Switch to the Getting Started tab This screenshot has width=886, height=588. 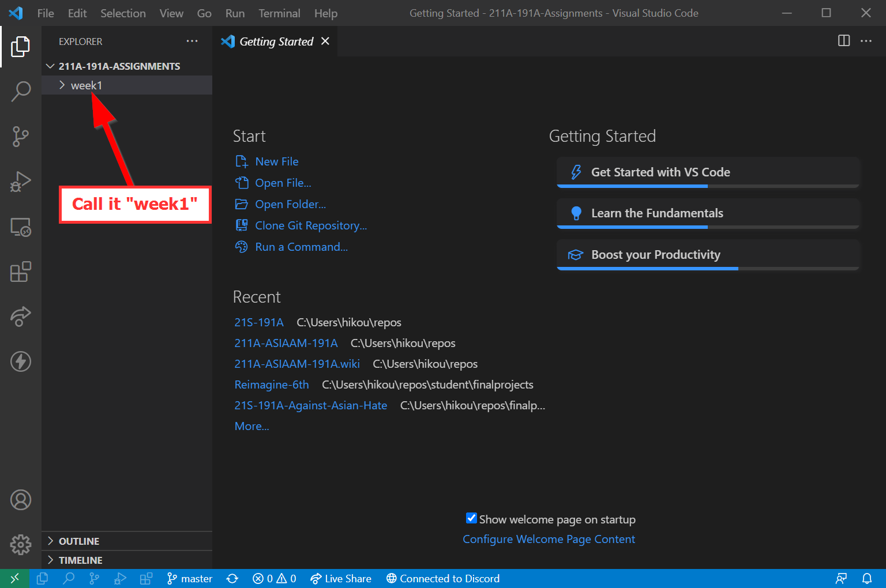point(276,42)
